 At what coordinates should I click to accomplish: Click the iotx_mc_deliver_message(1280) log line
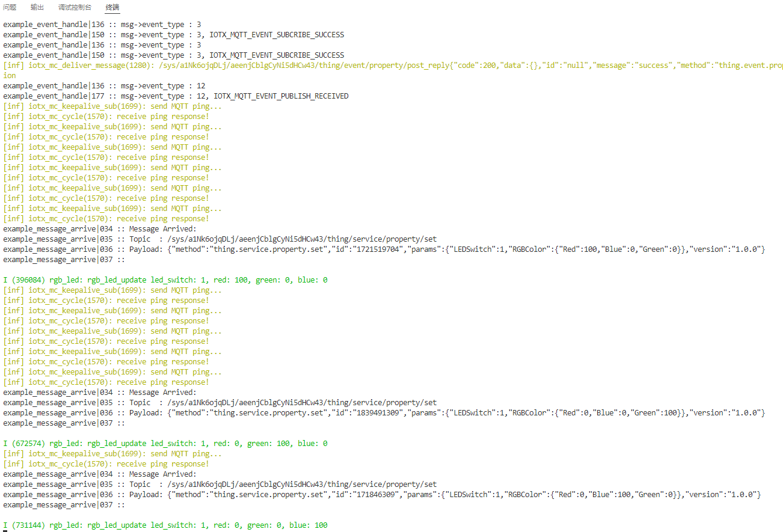coord(393,66)
